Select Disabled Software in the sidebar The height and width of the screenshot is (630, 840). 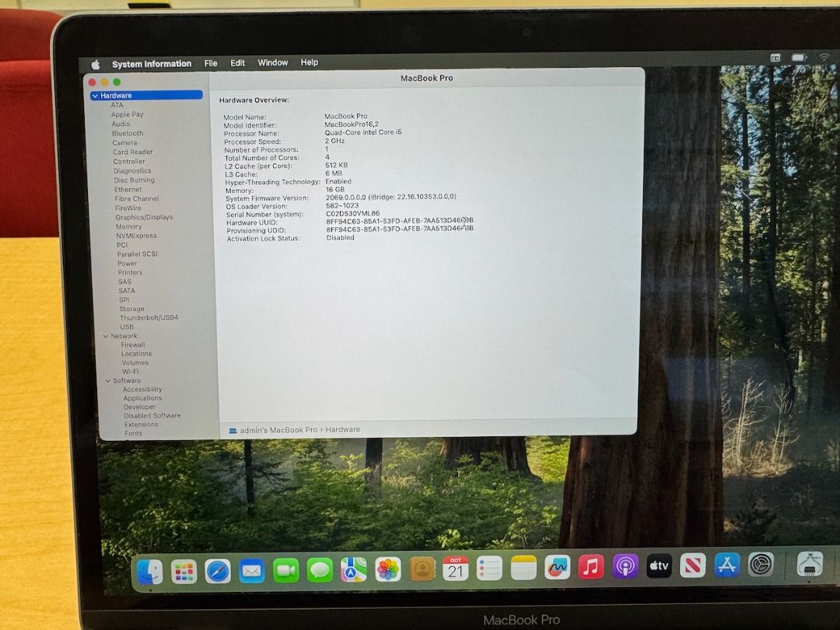(152, 415)
